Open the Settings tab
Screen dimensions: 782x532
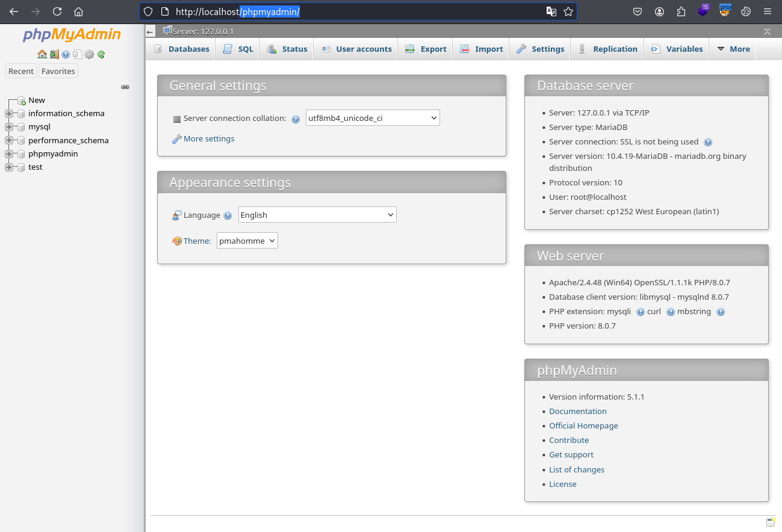(x=540, y=49)
